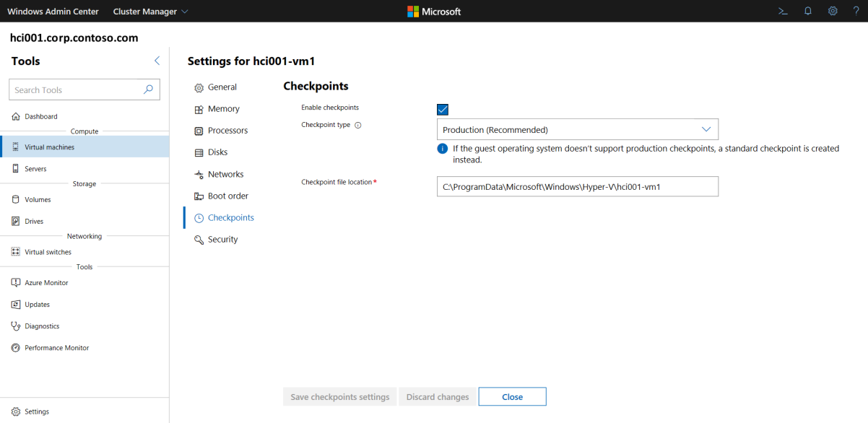The image size is (868, 423).
Task: Click the Checkpoint file location field
Action: point(577,186)
